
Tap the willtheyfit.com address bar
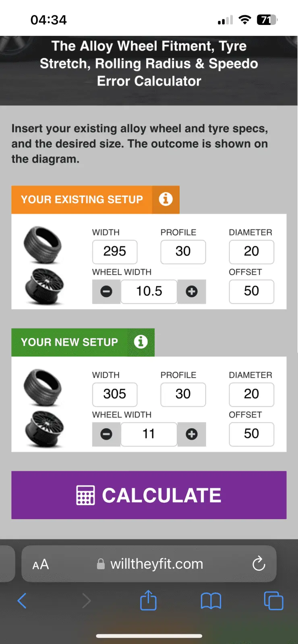click(156, 564)
